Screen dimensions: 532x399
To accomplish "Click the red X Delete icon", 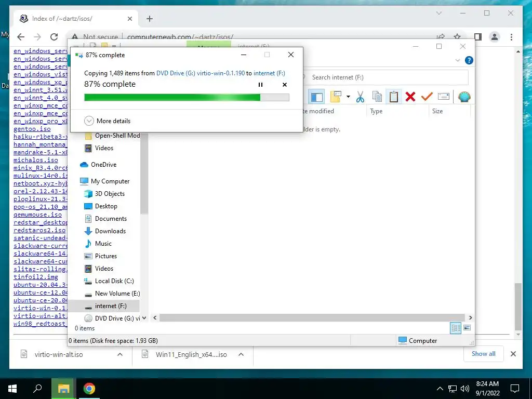I will tap(410, 97).
